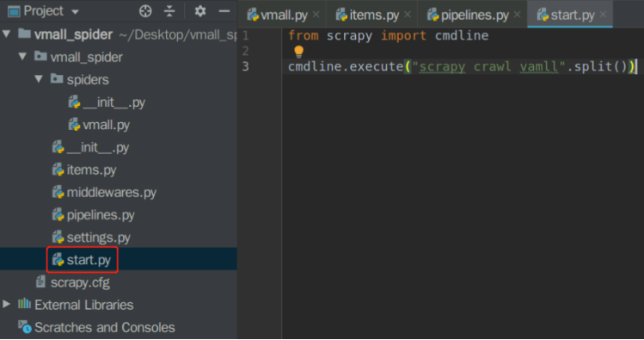Click the yellow lightbulb intention icon
The height and width of the screenshot is (340, 644).
point(298,52)
